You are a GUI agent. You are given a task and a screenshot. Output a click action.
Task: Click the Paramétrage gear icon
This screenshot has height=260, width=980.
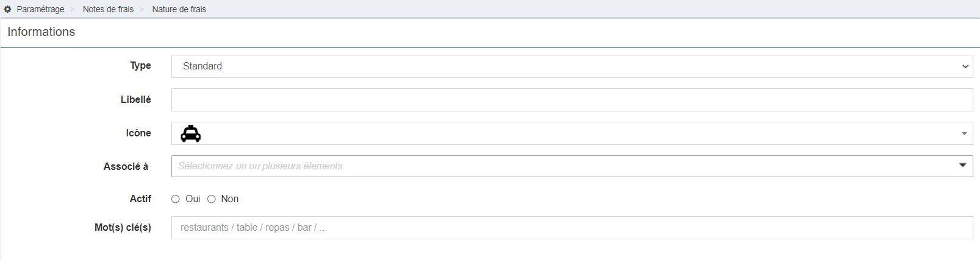tap(8, 9)
